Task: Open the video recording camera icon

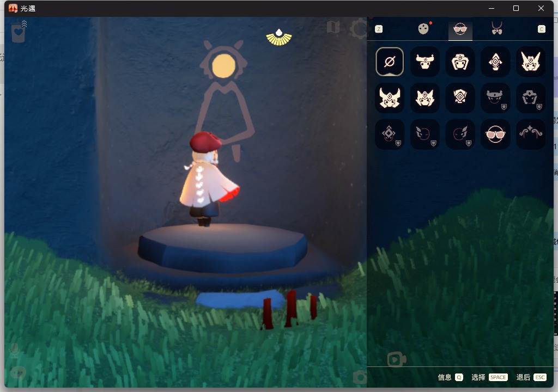Action: [x=397, y=359]
